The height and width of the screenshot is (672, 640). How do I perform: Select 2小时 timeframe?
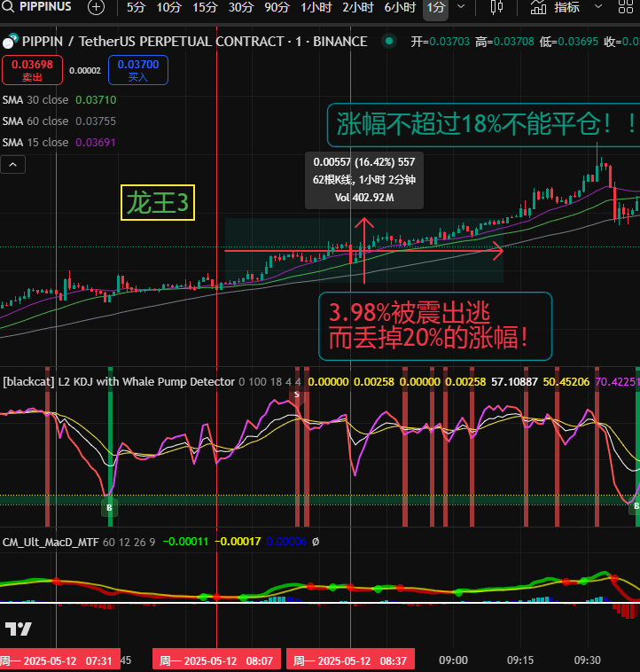click(x=358, y=7)
